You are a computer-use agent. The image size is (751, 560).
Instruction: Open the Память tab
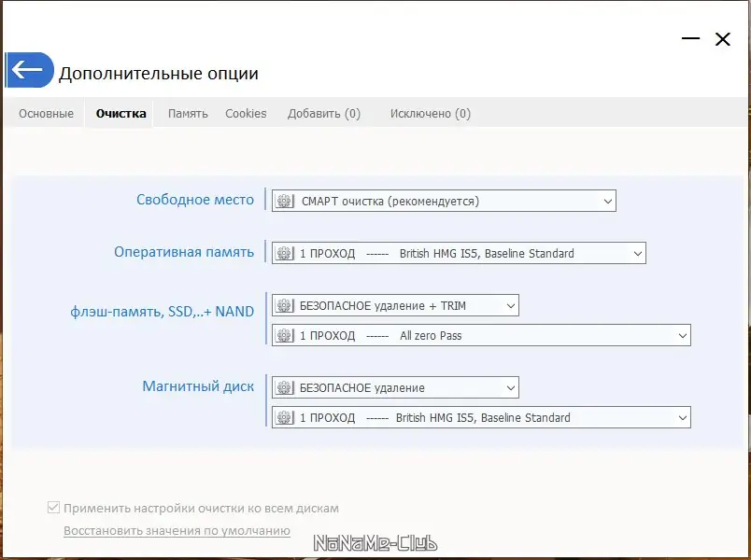pyautogui.click(x=188, y=114)
